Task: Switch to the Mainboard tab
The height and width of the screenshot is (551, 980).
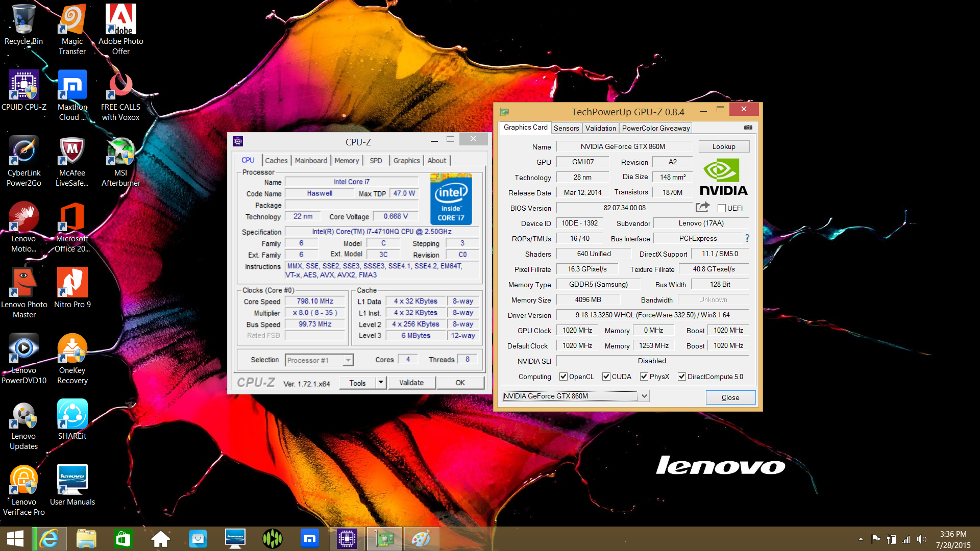Action: click(311, 160)
